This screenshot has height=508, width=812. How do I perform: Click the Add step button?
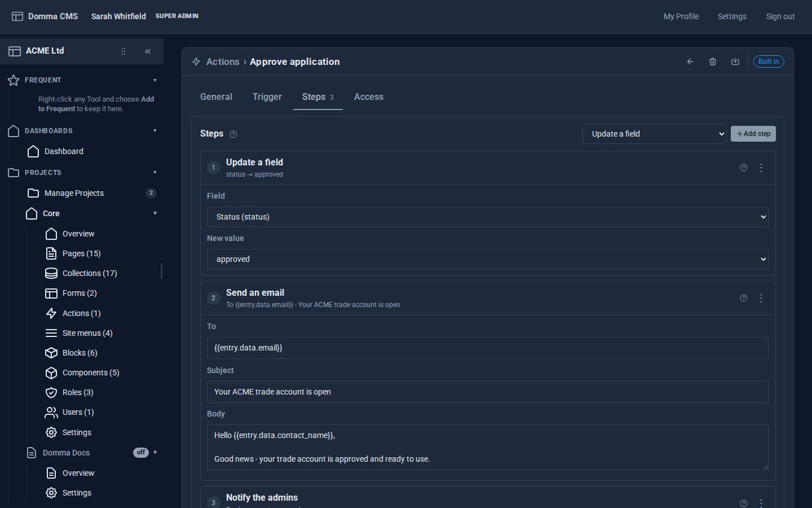(753, 134)
